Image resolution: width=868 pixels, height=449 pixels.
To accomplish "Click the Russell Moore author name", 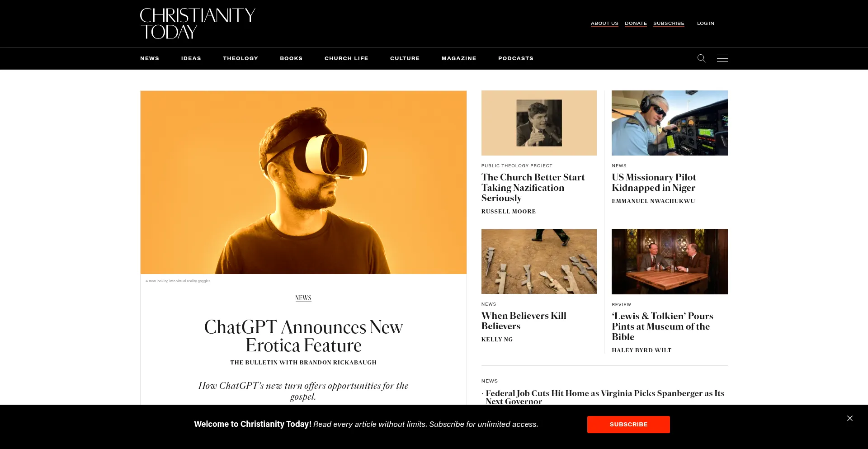I will pyautogui.click(x=509, y=211).
